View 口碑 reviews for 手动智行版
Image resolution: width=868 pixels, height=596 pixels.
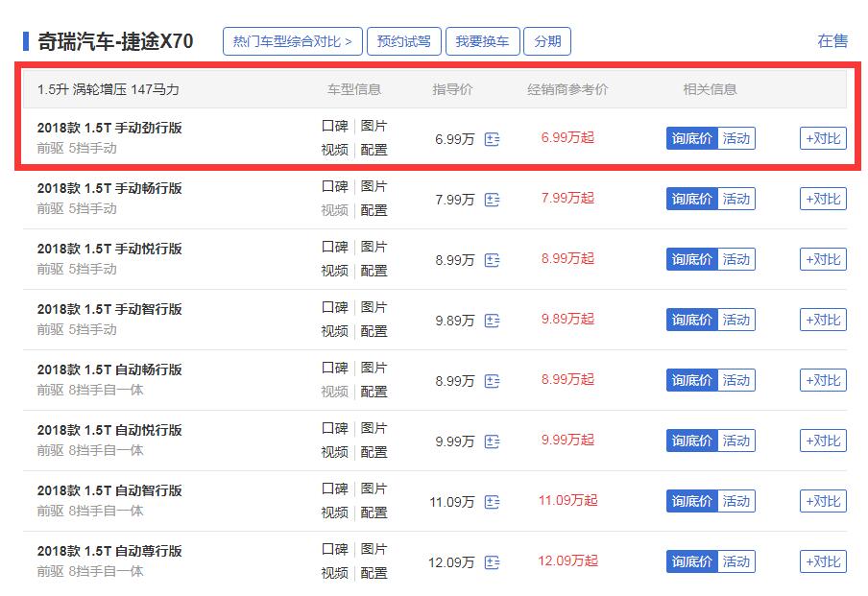tap(335, 308)
